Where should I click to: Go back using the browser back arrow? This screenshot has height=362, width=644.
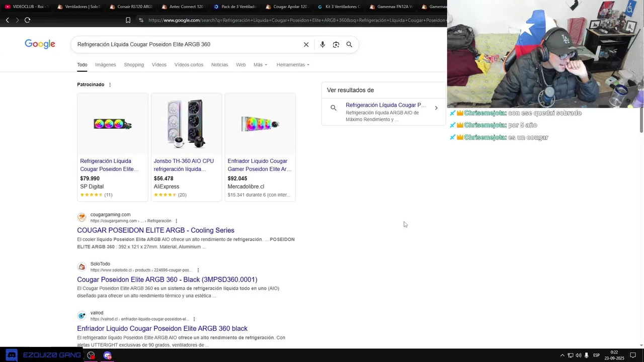(x=7, y=20)
